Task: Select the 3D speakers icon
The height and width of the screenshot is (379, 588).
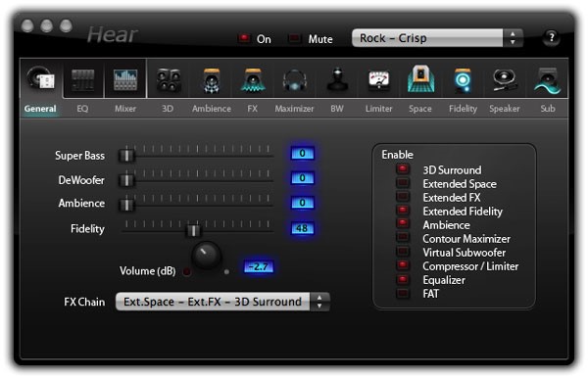Action: coord(169,80)
